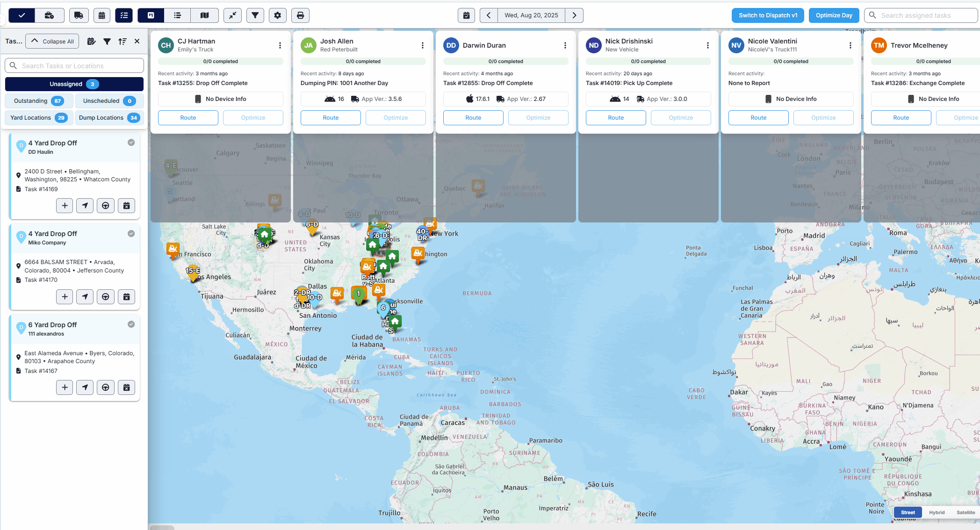Click the calendar icon for Task #14167
Image resolution: width=980 pixels, height=530 pixels.
(127, 387)
